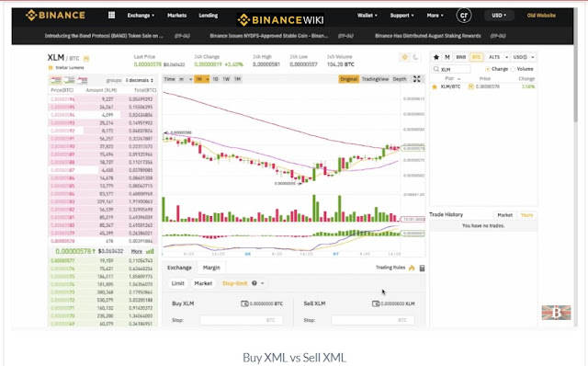The height and width of the screenshot is (366, 588).
Task: Click More link in order book
Action: pos(137,251)
